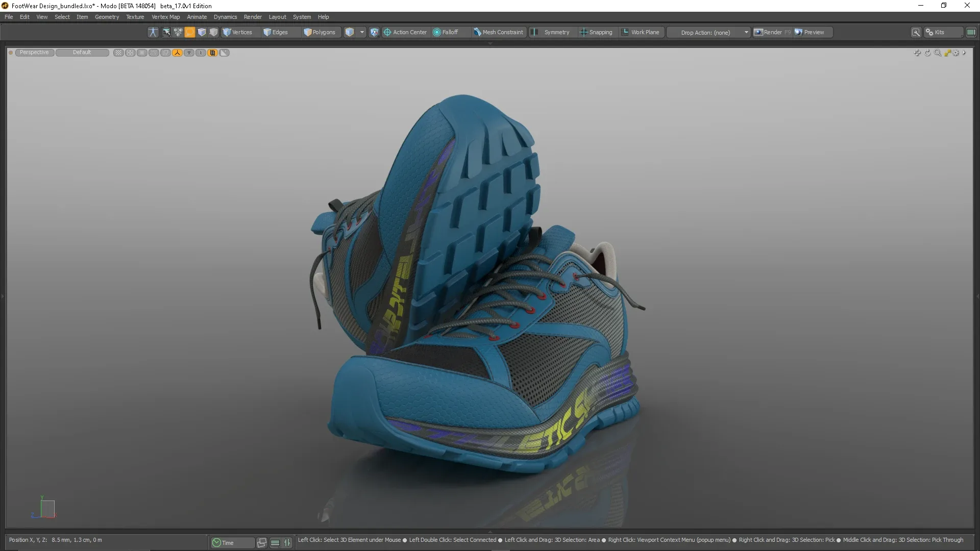Image resolution: width=980 pixels, height=551 pixels.
Task: Open the Layout menu
Action: (x=278, y=17)
